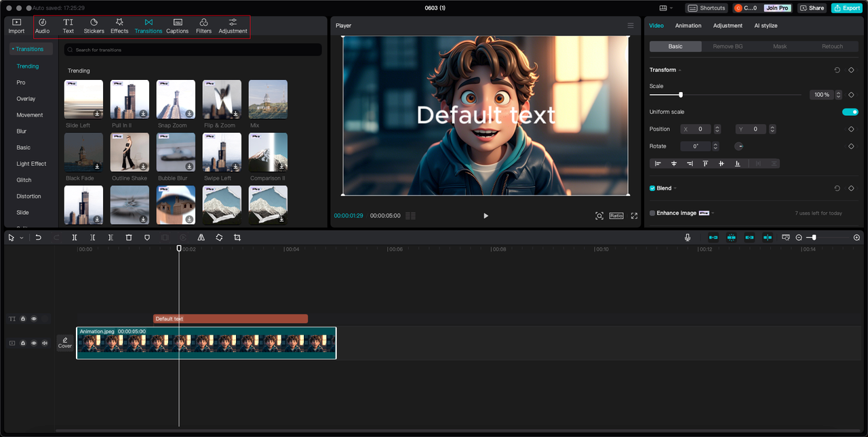868x437 pixels.
Task: Expand the selection tool dropdown arrow
Action: (21, 238)
